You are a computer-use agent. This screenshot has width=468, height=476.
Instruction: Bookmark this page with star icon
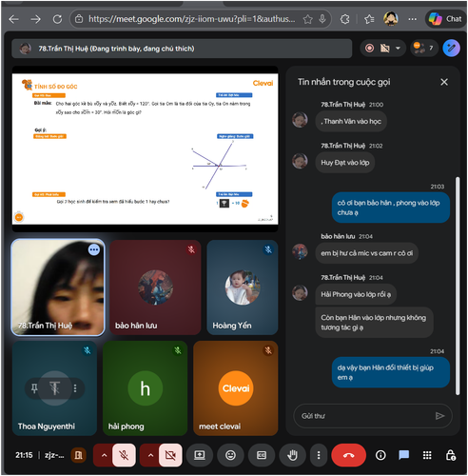click(x=307, y=19)
